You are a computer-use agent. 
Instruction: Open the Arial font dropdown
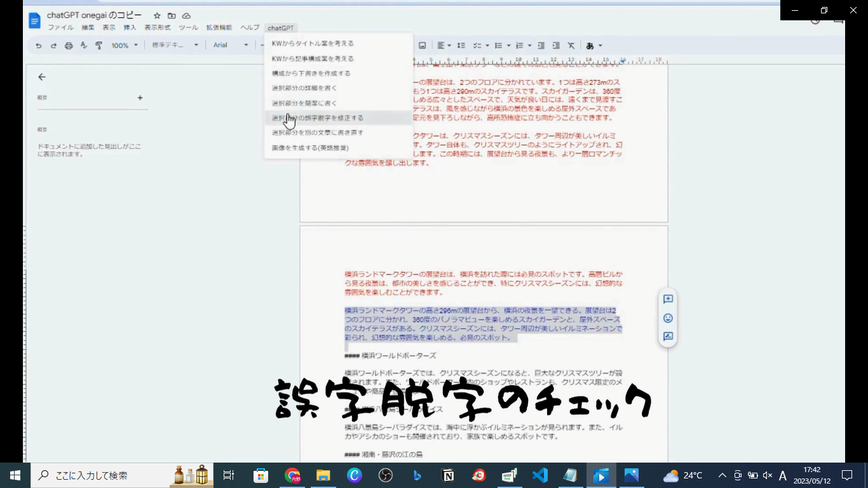[231, 46]
